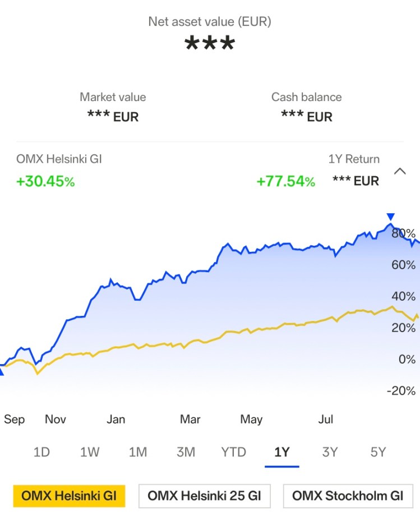This screenshot has height=519, width=420.
Task: Switch chart to 1M range
Action: (x=137, y=452)
